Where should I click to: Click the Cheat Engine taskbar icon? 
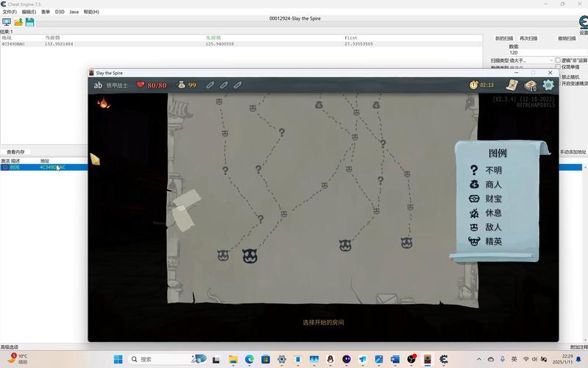point(444,359)
